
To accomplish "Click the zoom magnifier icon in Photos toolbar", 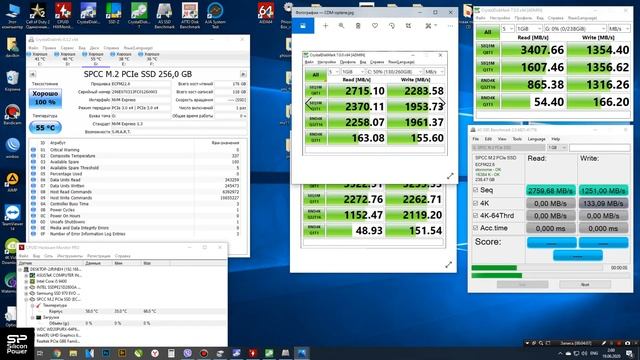I will 341,26.
